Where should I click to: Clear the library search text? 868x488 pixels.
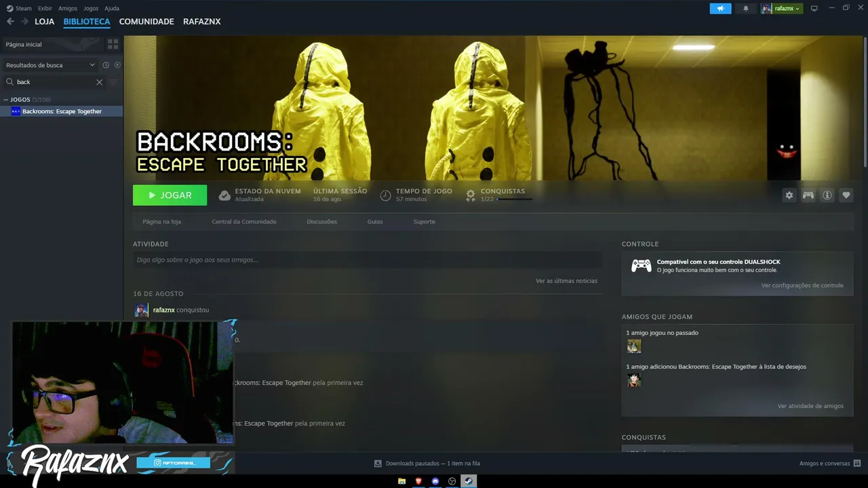(99, 82)
